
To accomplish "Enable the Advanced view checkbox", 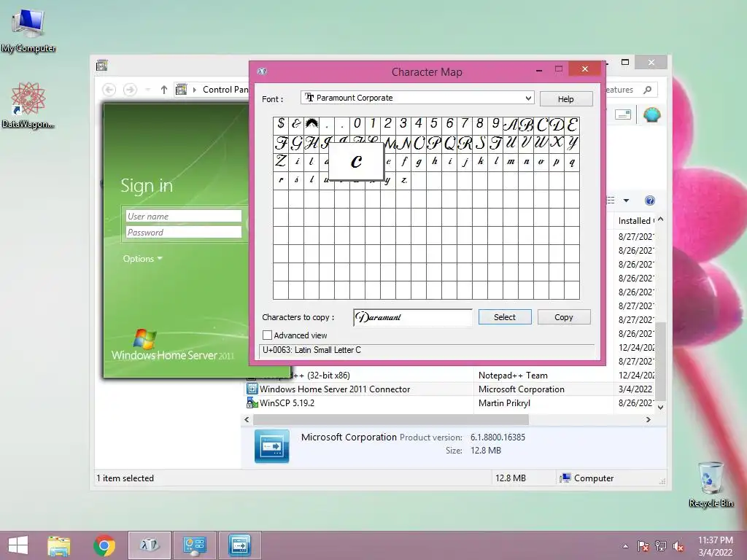I will tap(267, 335).
